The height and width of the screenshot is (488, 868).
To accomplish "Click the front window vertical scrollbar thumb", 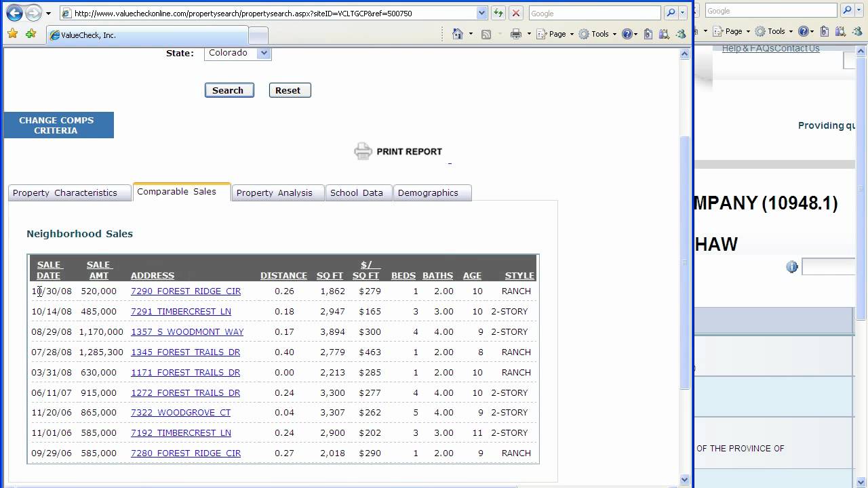I will click(x=684, y=262).
